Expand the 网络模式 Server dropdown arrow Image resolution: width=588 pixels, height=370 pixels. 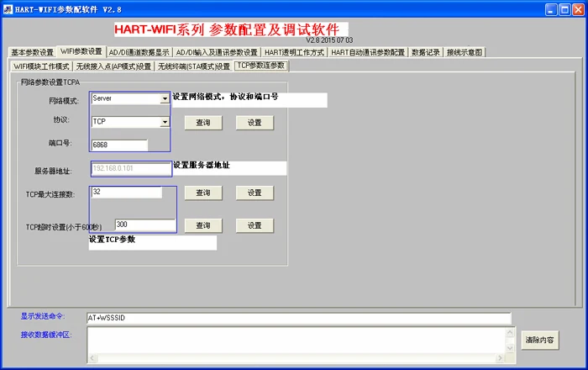[165, 98]
